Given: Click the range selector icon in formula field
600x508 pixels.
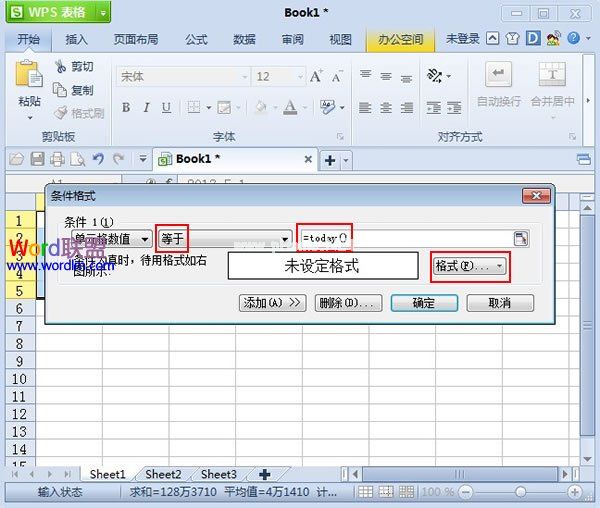Looking at the screenshot, I should tap(521, 239).
